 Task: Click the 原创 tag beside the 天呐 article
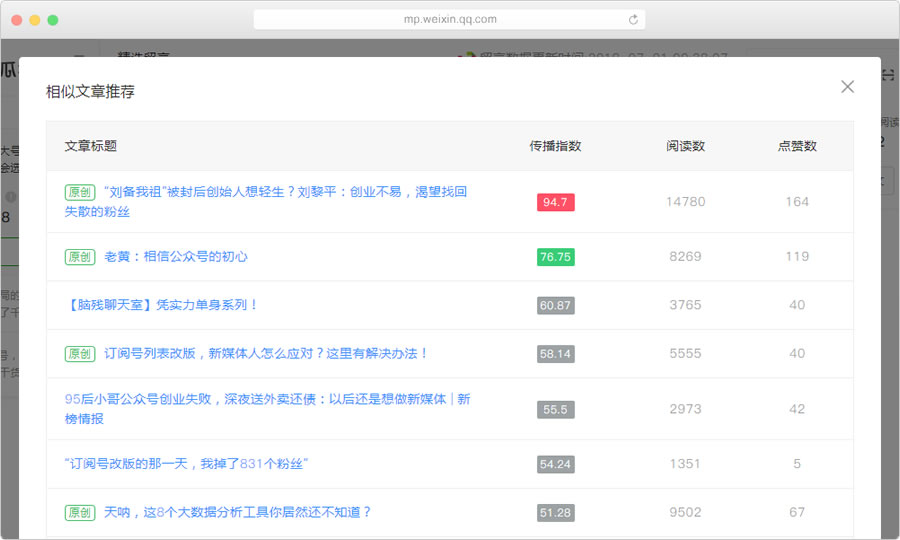click(80, 512)
